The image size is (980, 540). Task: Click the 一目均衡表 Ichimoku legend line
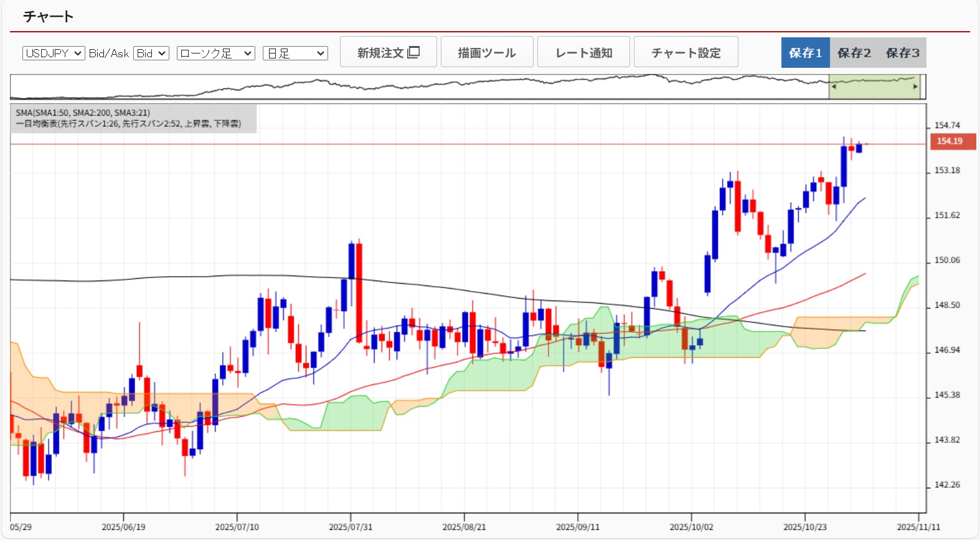(128, 124)
